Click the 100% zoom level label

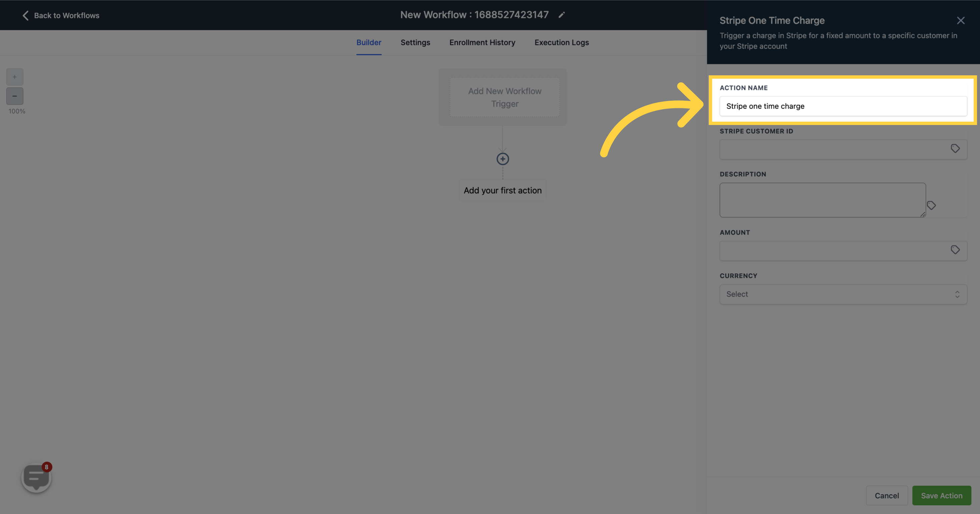[17, 111]
